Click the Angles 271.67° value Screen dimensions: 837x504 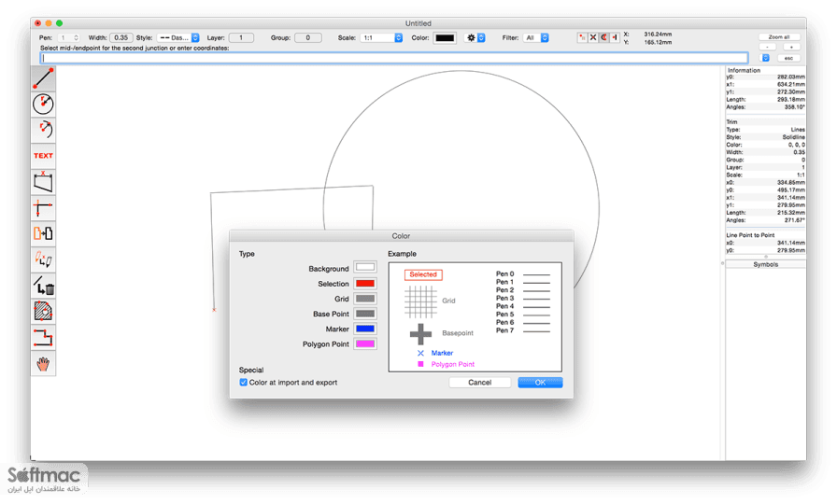tap(795, 219)
